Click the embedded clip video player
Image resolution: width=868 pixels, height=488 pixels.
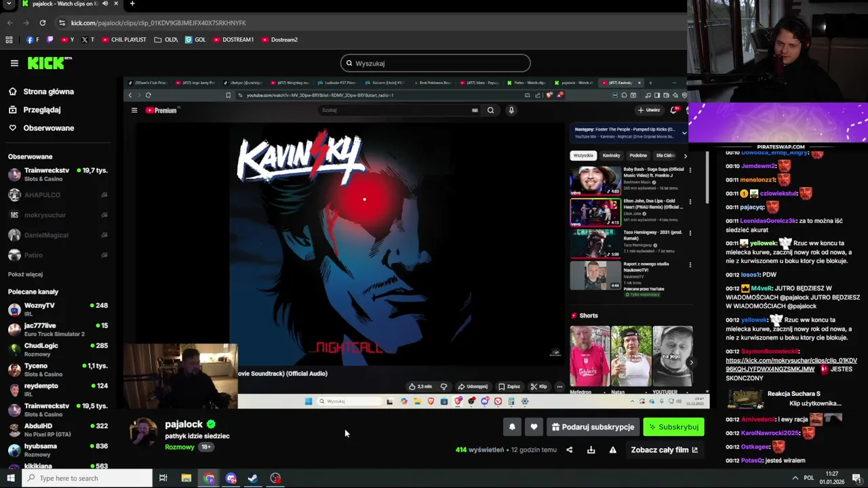416,243
